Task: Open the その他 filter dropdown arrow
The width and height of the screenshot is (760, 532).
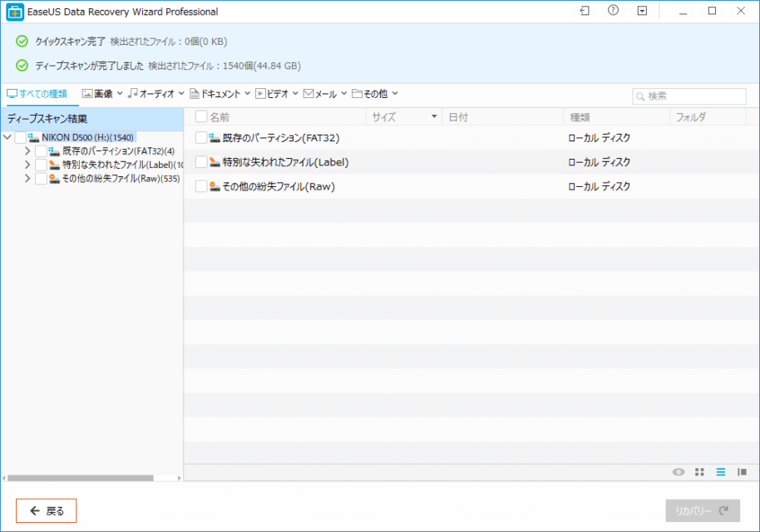Action: tap(395, 93)
